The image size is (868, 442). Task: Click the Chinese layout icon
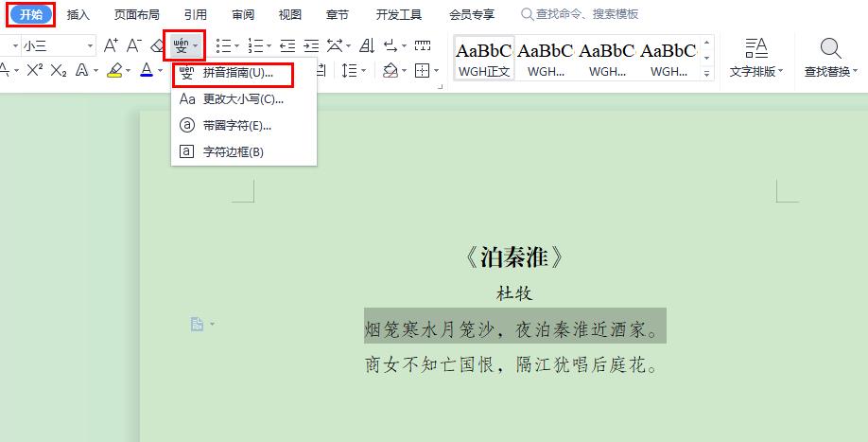pos(335,45)
